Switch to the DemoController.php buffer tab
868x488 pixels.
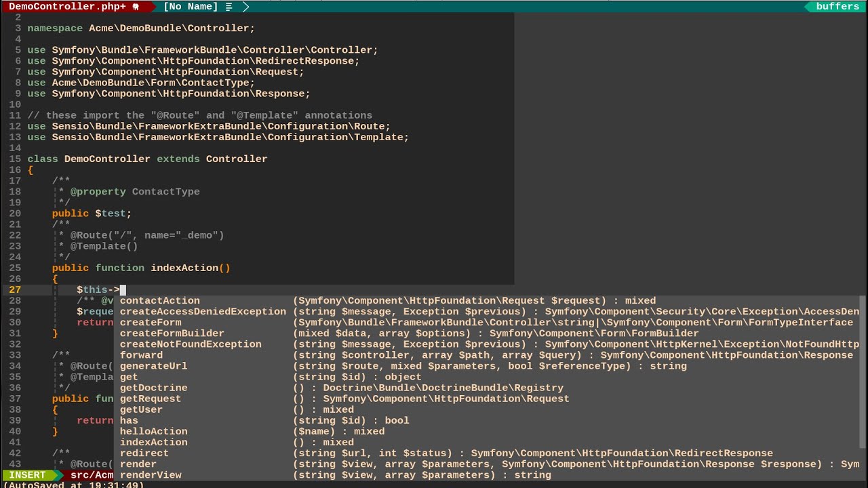tap(68, 6)
